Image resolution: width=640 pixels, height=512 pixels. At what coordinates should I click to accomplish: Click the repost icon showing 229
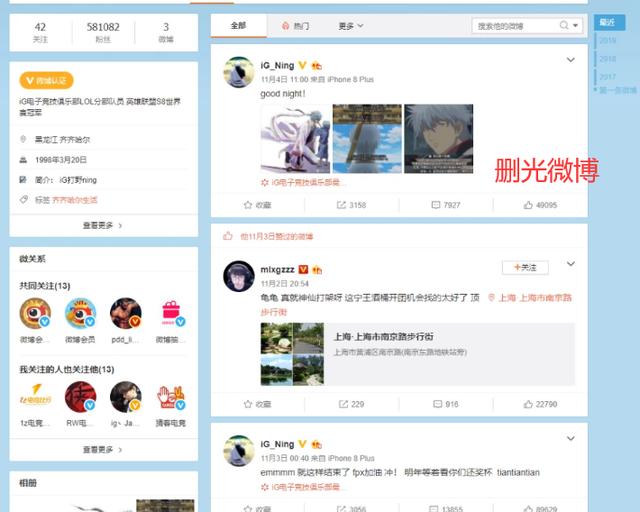pos(343,404)
